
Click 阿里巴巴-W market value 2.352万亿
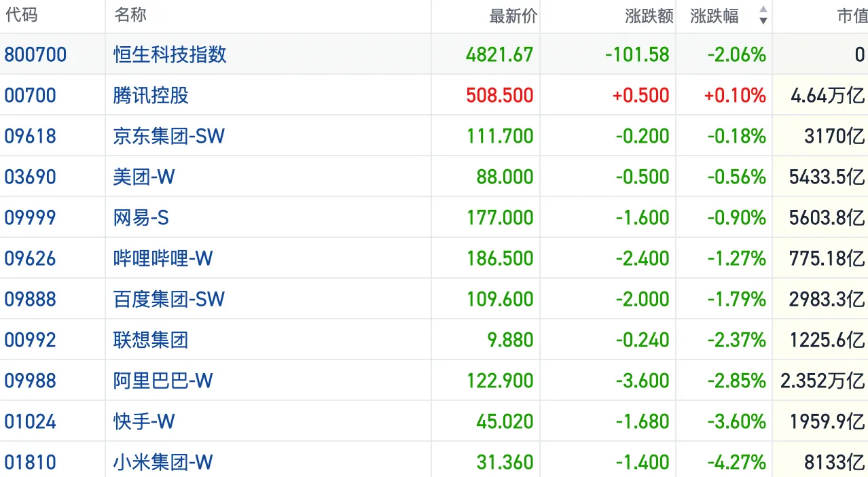tap(822, 381)
